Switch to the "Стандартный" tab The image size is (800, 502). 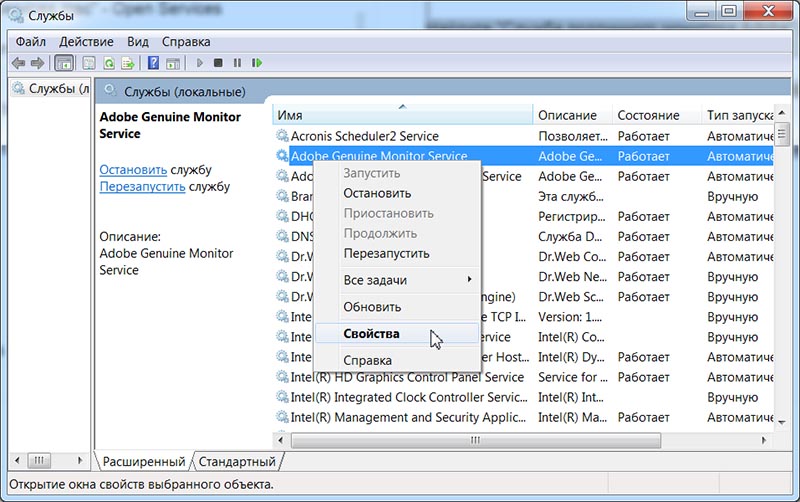[237, 462]
